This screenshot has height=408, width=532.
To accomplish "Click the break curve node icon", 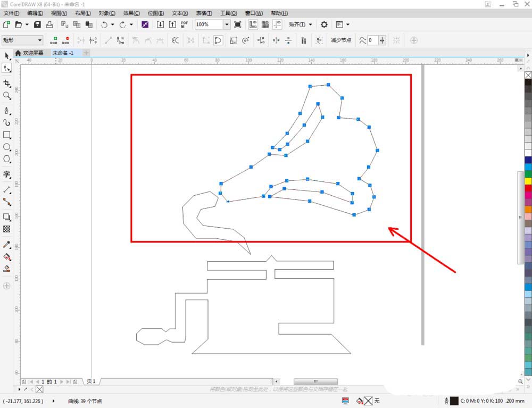I will click(x=93, y=40).
